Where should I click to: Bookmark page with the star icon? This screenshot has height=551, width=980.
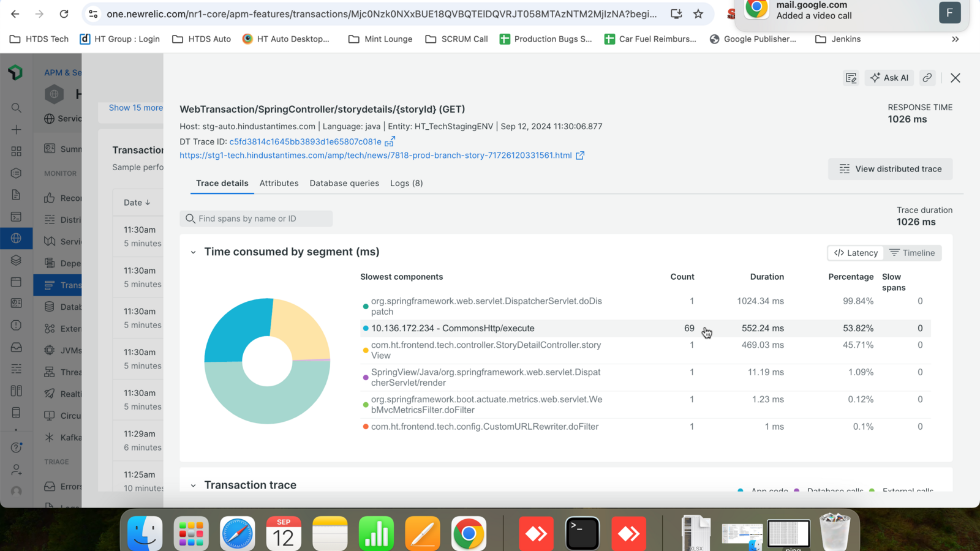(698, 13)
